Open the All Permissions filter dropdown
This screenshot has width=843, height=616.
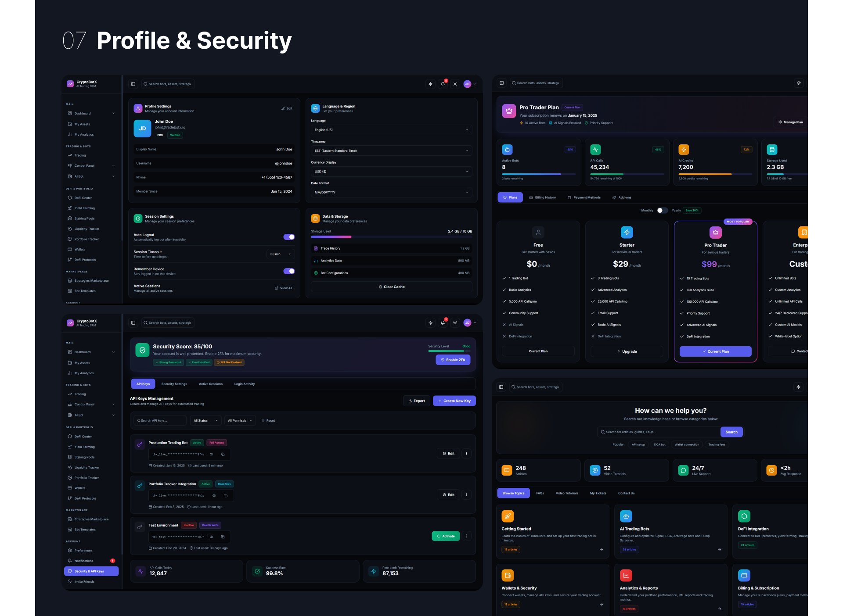pos(240,420)
